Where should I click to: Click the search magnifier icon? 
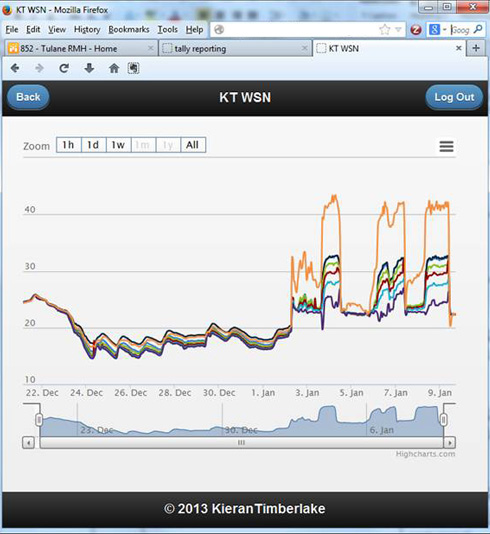click(x=478, y=29)
